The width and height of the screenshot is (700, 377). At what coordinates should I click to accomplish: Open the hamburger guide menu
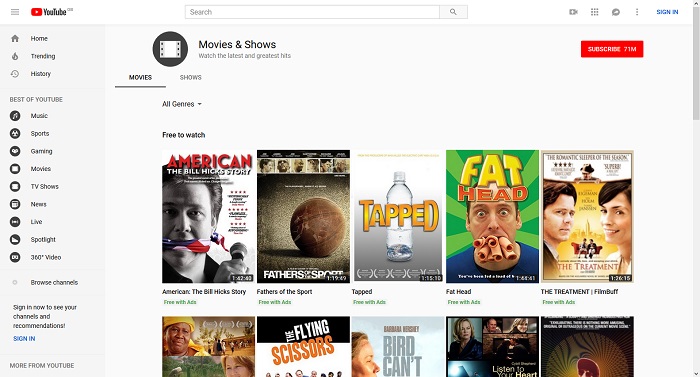[x=15, y=12]
